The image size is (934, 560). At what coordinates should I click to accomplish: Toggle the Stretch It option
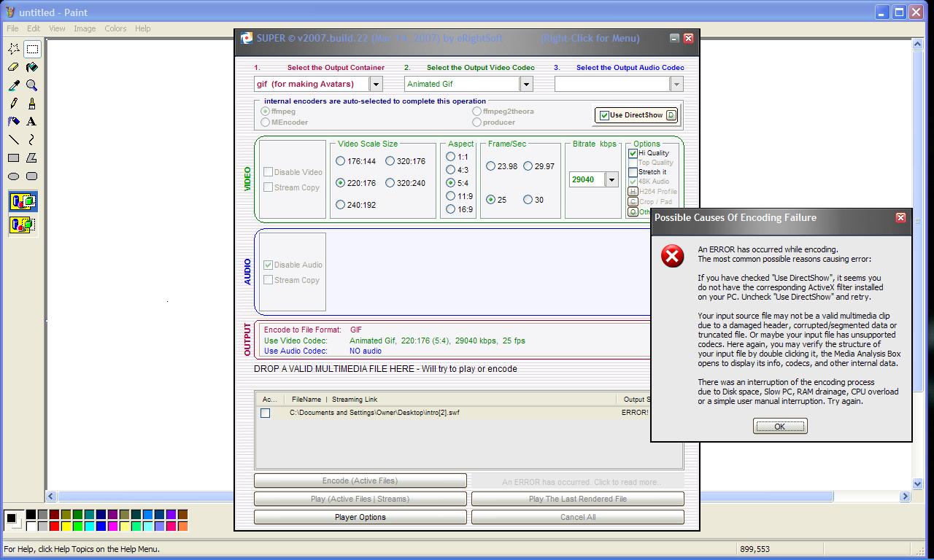click(x=633, y=172)
